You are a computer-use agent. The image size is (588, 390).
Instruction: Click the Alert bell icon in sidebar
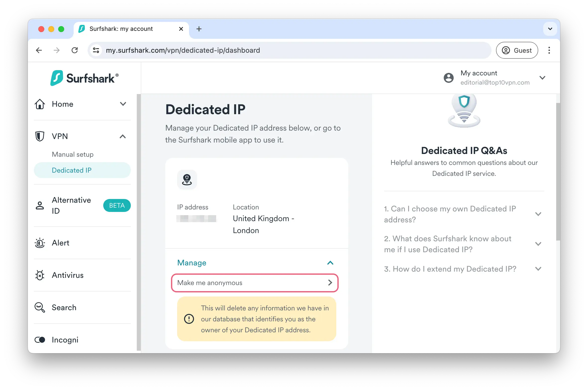pos(40,243)
